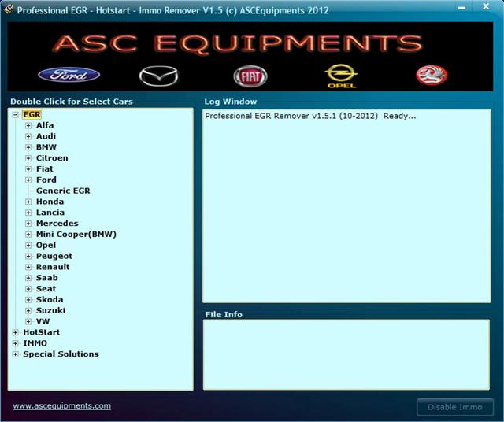Screen dimensions: 504x422
Task: Expand the Audi node
Action: point(28,136)
